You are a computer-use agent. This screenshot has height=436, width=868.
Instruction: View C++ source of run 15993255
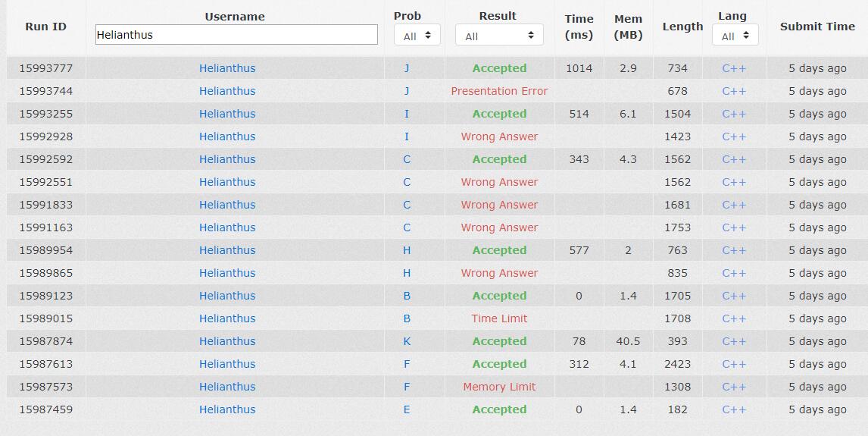[734, 114]
